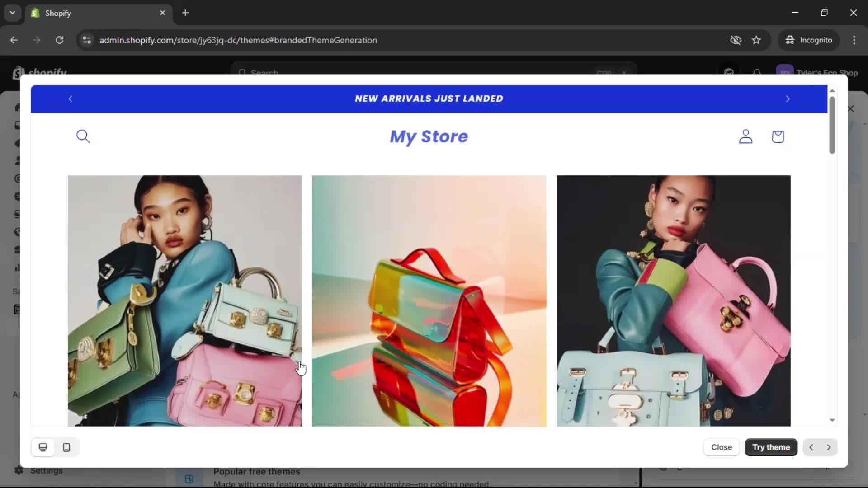
Task: Click the Try theme button
Action: (x=771, y=447)
